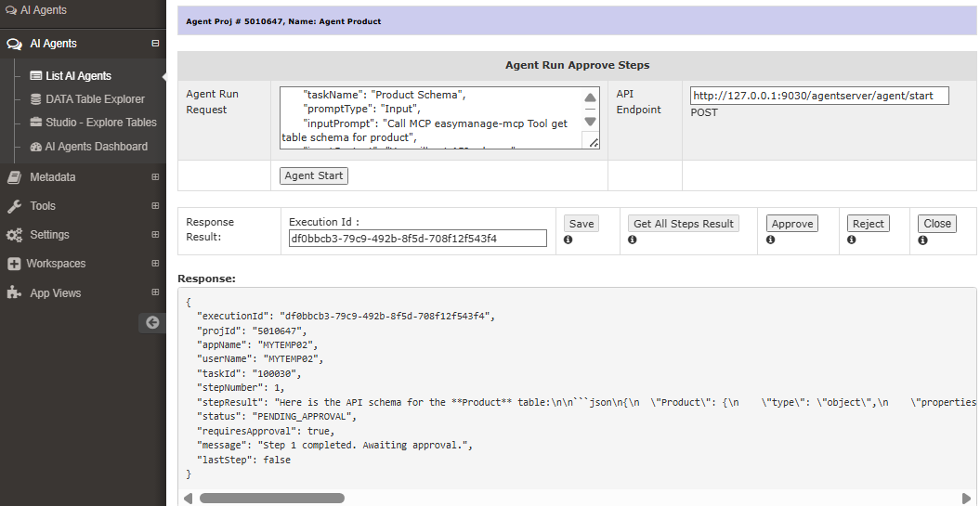The height and width of the screenshot is (506, 980).
Task: Reject the pending agent step
Action: click(x=868, y=224)
